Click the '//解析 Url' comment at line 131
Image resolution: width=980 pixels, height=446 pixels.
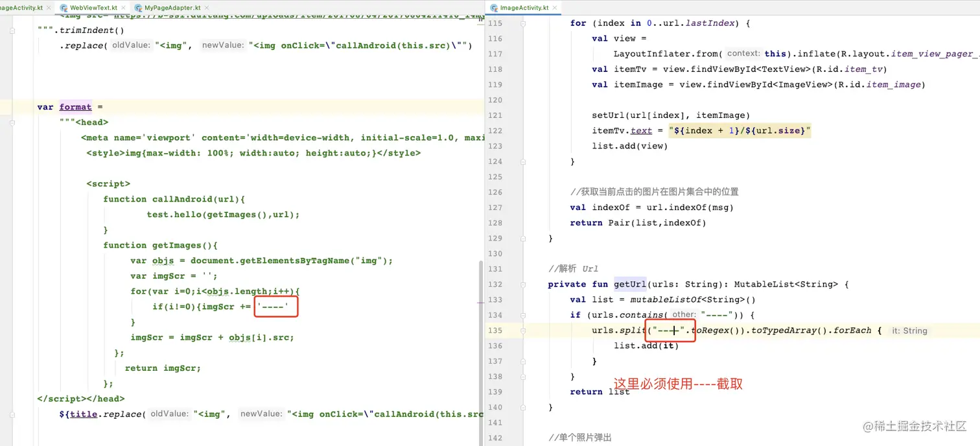[574, 268]
